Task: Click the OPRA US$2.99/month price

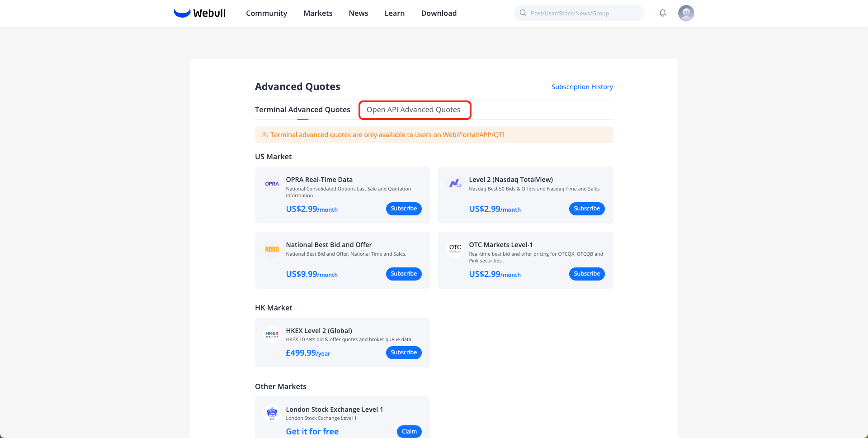Action: tap(311, 209)
